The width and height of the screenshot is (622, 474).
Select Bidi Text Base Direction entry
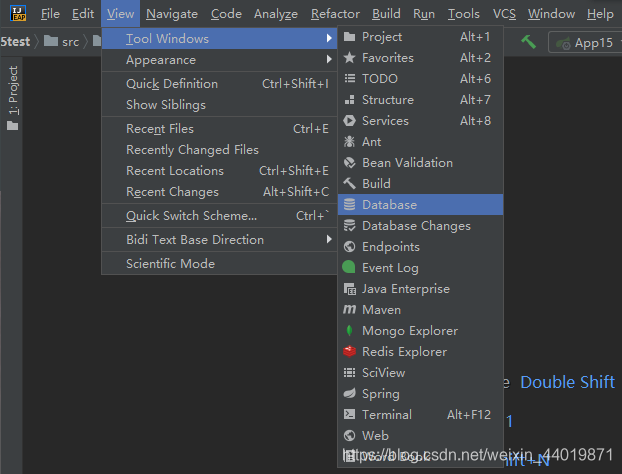tap(219, 240)
